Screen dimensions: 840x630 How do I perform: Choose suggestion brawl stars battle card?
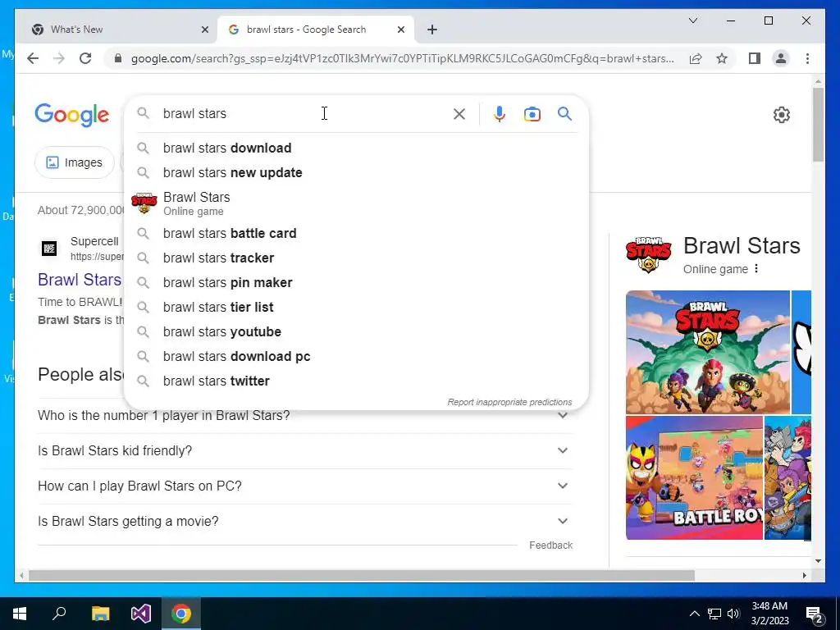pos(356,233)
